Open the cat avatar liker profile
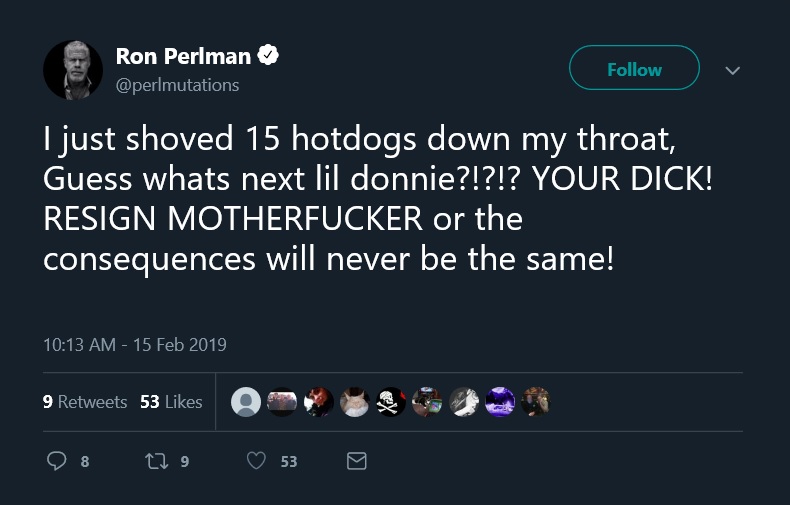Screen dimensions: 790x505 355,402
